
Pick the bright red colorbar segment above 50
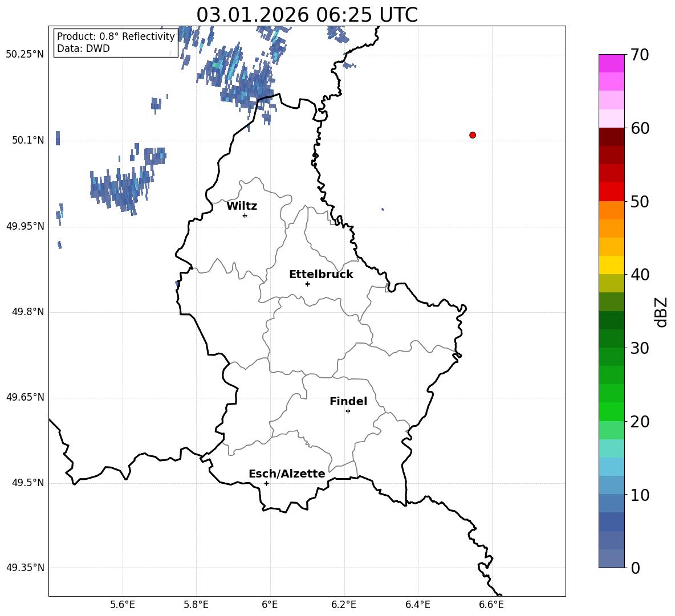[x=612, y=192]
